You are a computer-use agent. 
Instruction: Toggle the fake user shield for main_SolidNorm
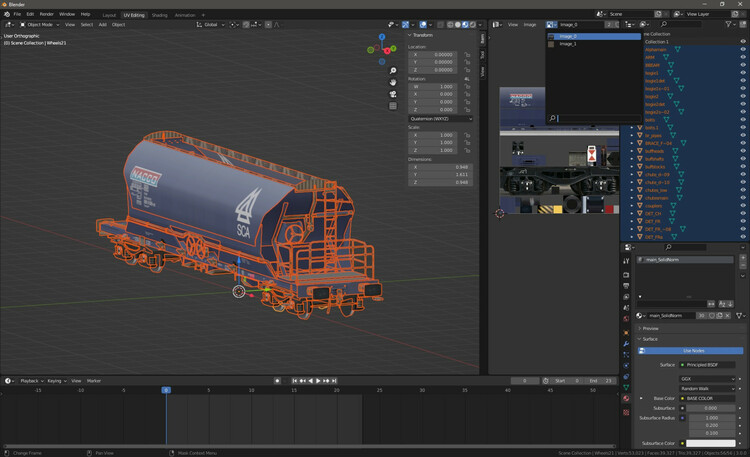712,316
